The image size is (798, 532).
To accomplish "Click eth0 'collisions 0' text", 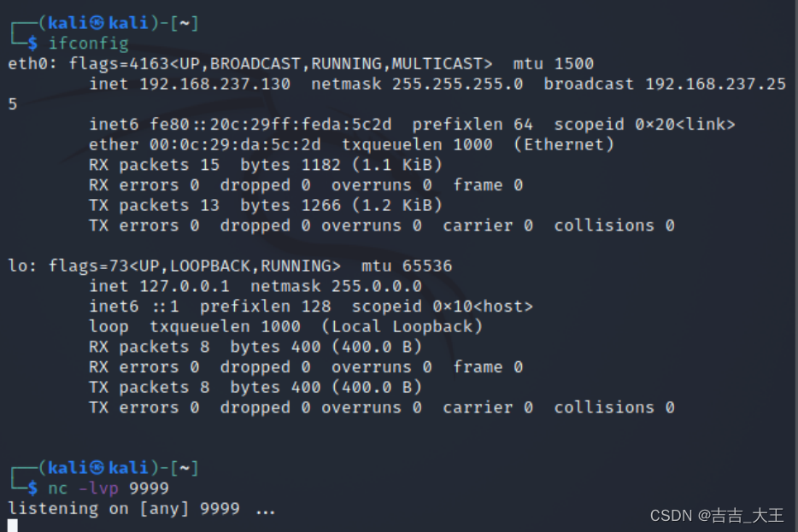I will [x=613, y=225].
